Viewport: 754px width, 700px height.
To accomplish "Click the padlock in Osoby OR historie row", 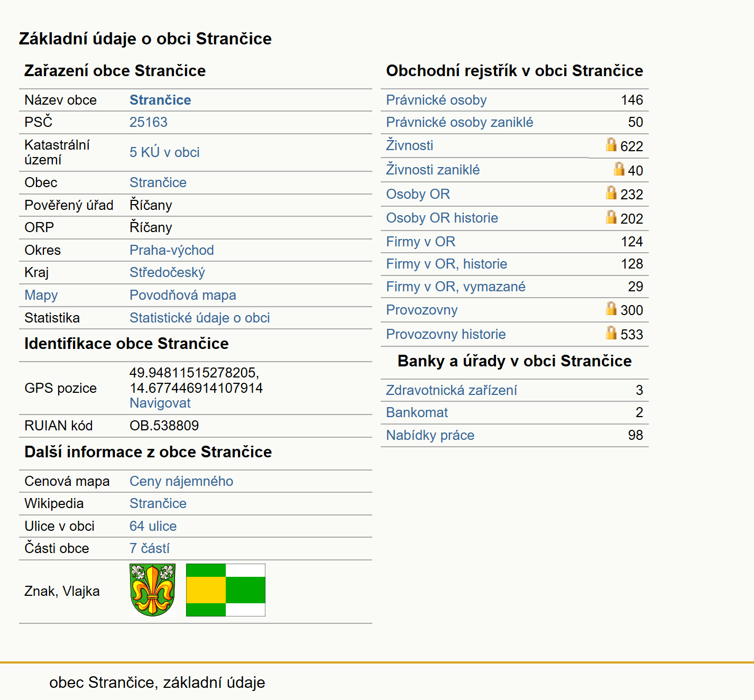I will (611, 217).
